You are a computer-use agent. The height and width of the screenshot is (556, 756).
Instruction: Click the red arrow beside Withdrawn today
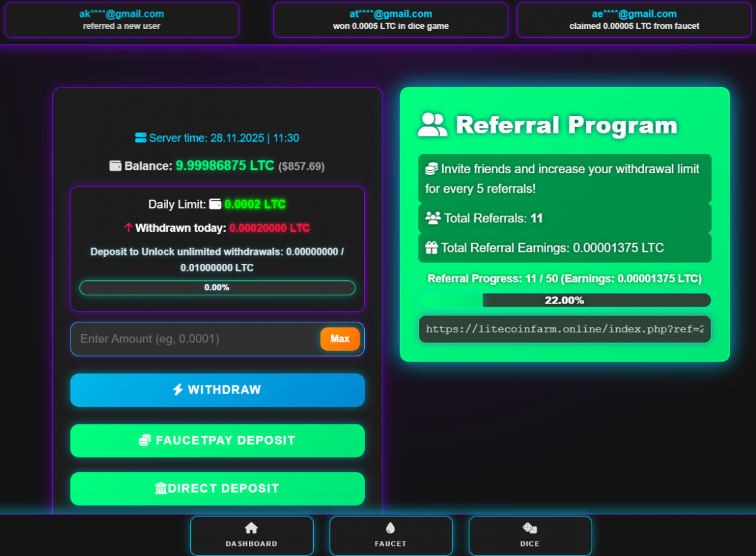pos(129,228)
